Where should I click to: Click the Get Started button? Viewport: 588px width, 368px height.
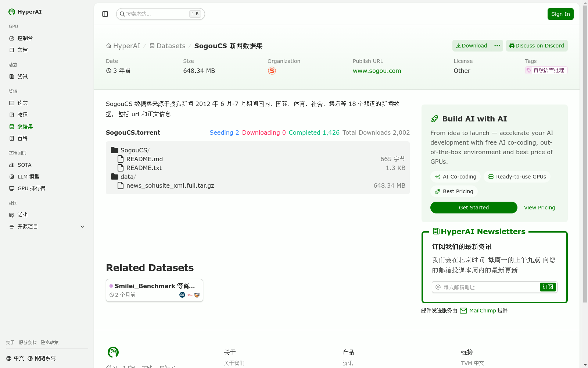474,208
